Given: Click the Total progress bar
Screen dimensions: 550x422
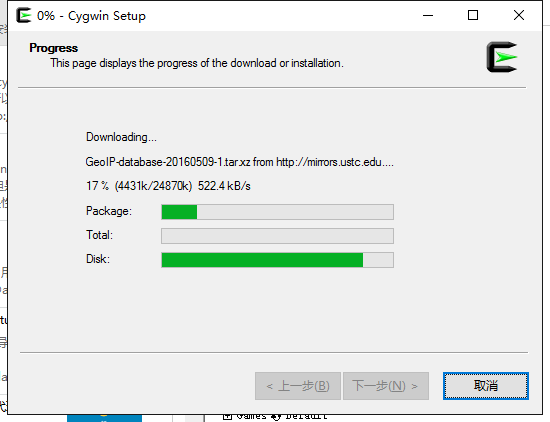Looking at the screenshot, I should [x=277, y=236].
